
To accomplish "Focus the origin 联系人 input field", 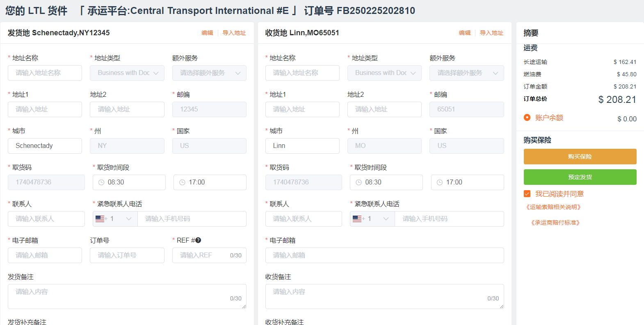I will coord(46,219).
